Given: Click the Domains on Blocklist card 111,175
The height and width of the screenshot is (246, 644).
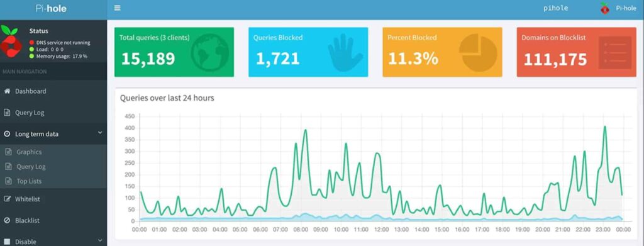Looking at the screenshot, I should pyautogui.click(x=576, y=52).
